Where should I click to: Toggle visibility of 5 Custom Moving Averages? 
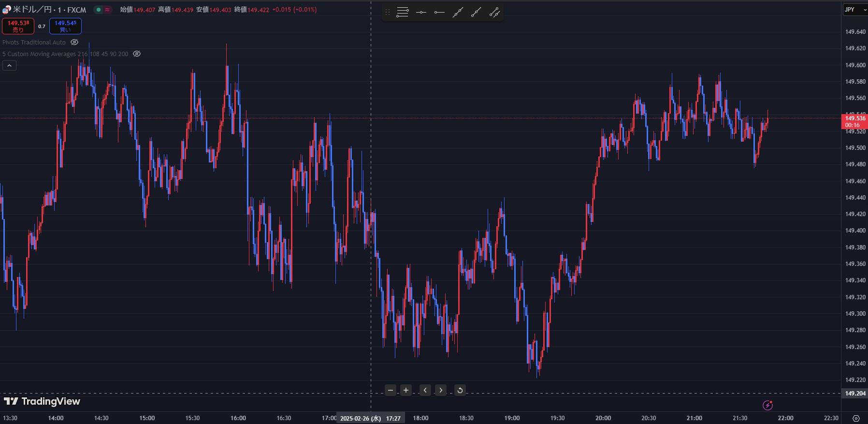tap(137, 54)
